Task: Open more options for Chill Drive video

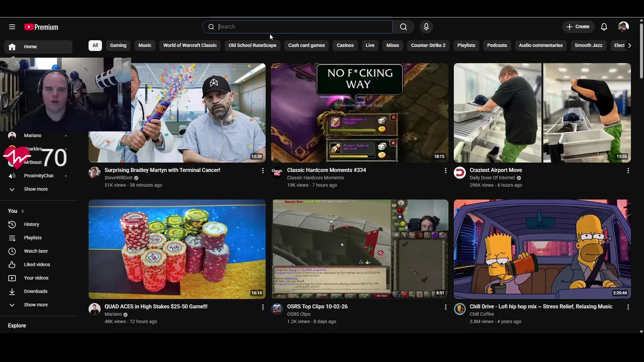Action: (x=628, y=307)
